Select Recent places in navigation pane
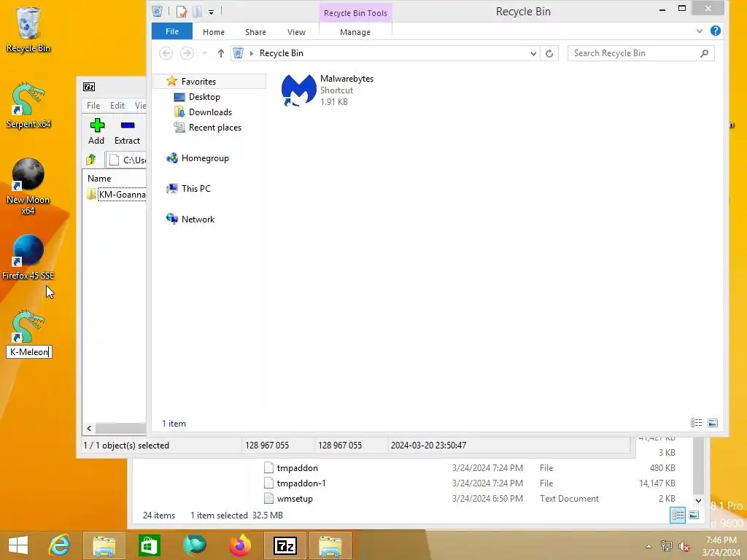 pyautogui.click(x=215, y=127)
